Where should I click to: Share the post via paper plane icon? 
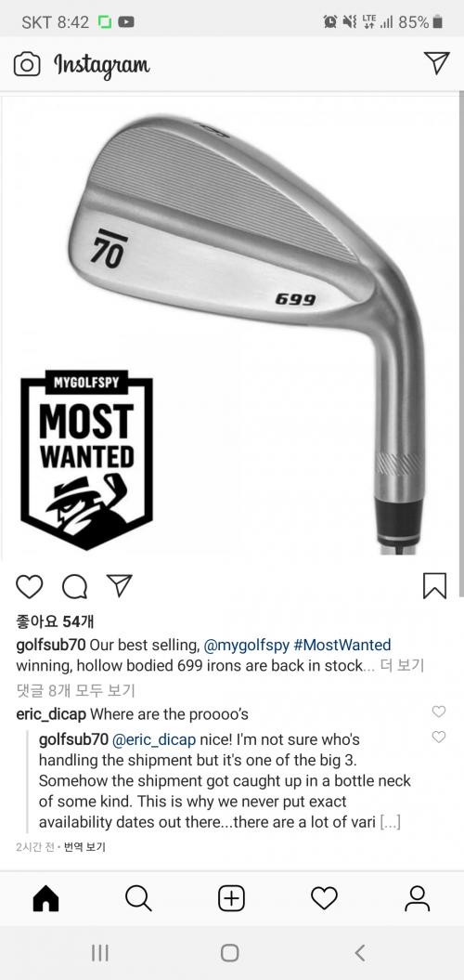(120, 585)
